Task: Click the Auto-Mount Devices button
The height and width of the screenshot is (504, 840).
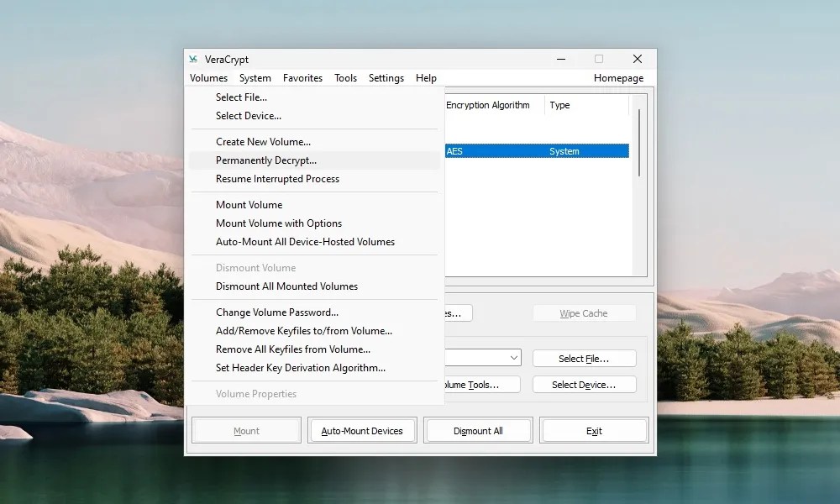Action: (x=362, y=429)
